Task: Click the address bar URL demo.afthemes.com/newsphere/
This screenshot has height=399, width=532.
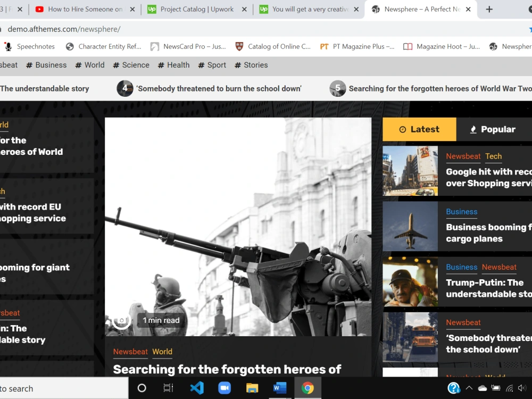Action: (64, 29)
